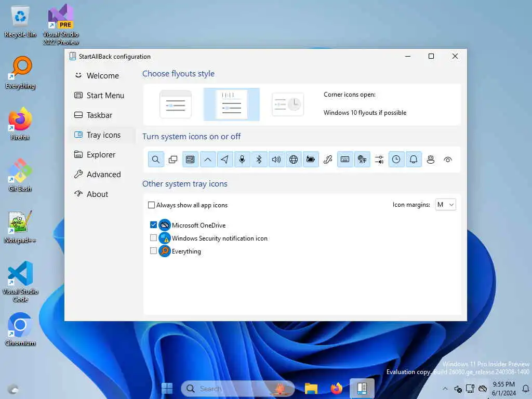Image resolution: width=532 pixels, height=399 pixels.
Task: Select the Everything desktop shortcut
Action: pos(20,73)
